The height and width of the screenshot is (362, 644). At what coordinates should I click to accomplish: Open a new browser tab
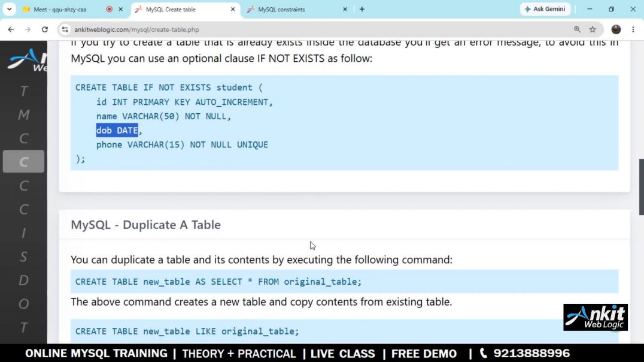pos(362,9)
